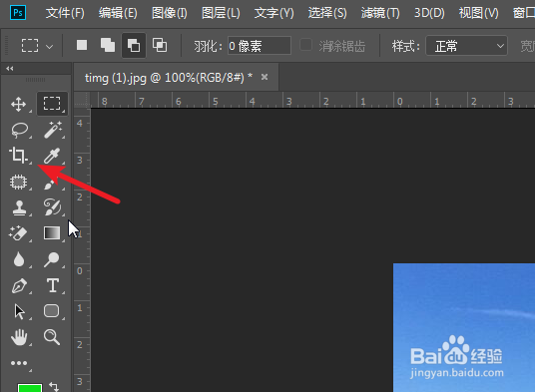Click the ruler origin corner box
The image size is (535, 392).
(x=83, y=100)
